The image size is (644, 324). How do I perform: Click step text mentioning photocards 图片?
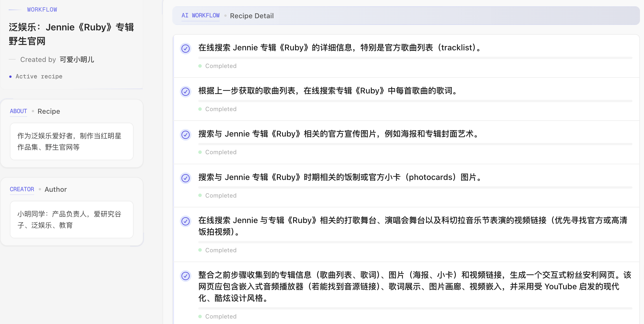click(340, 177)
